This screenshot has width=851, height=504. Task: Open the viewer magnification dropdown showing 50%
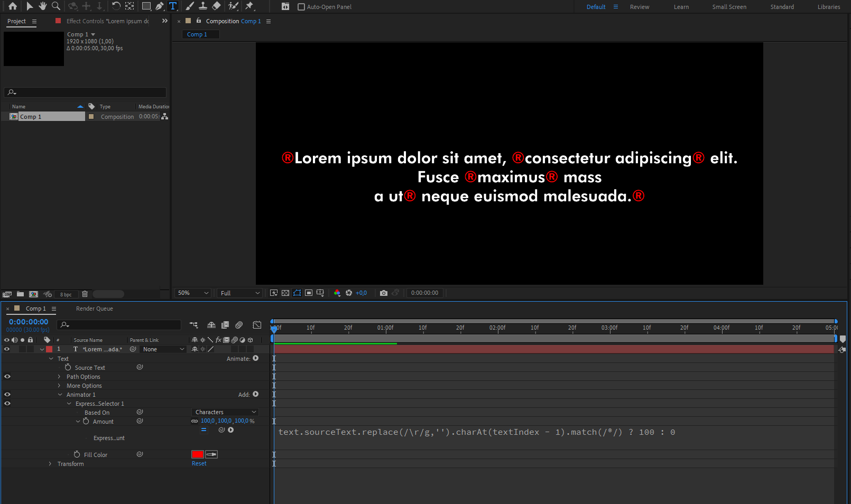point(192,293)
